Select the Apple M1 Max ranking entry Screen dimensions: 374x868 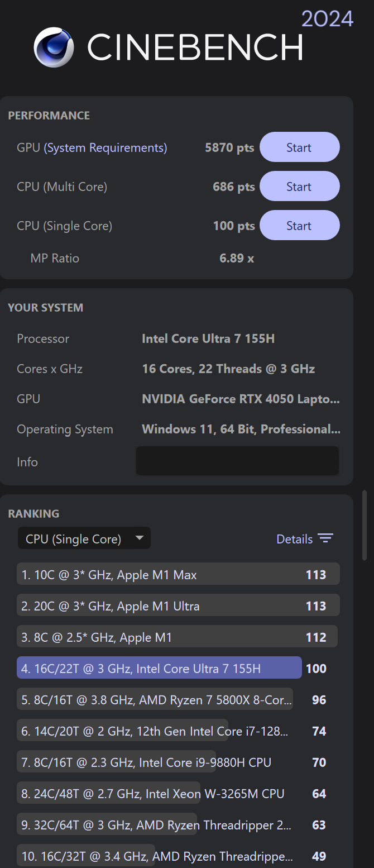click(x=167, y=575)
